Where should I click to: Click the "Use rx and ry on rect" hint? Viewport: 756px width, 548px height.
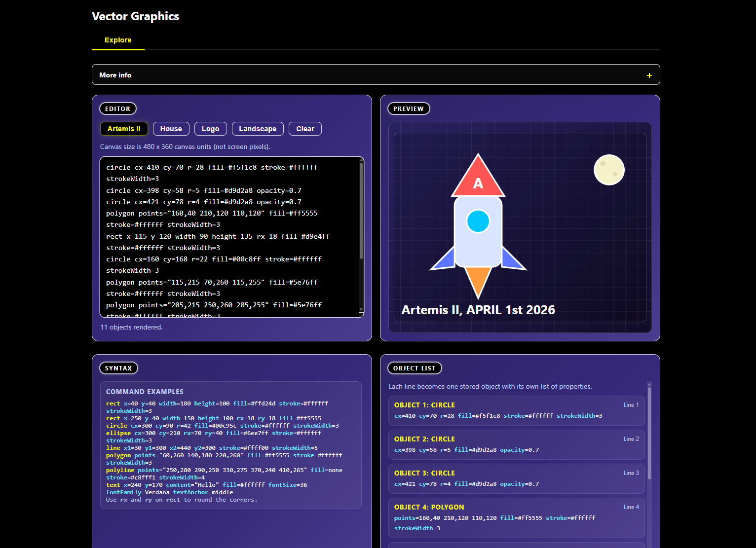(x=182, y=500)
